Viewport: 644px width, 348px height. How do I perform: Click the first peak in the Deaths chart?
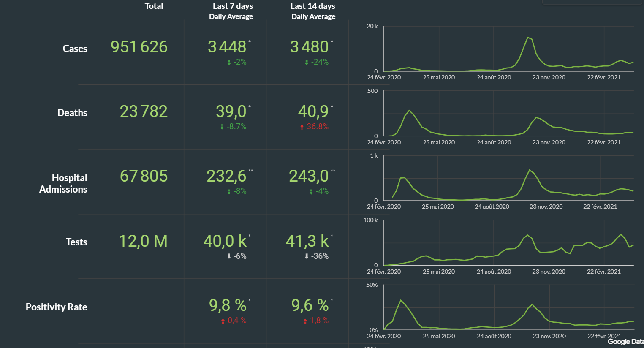coord(409,111)
